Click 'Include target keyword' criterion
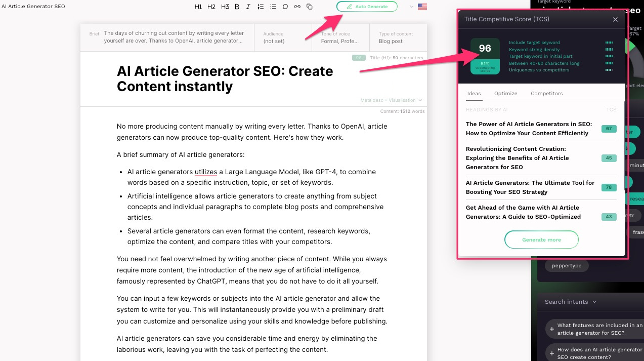Screen dimensions: 644x361 point(534,43)
